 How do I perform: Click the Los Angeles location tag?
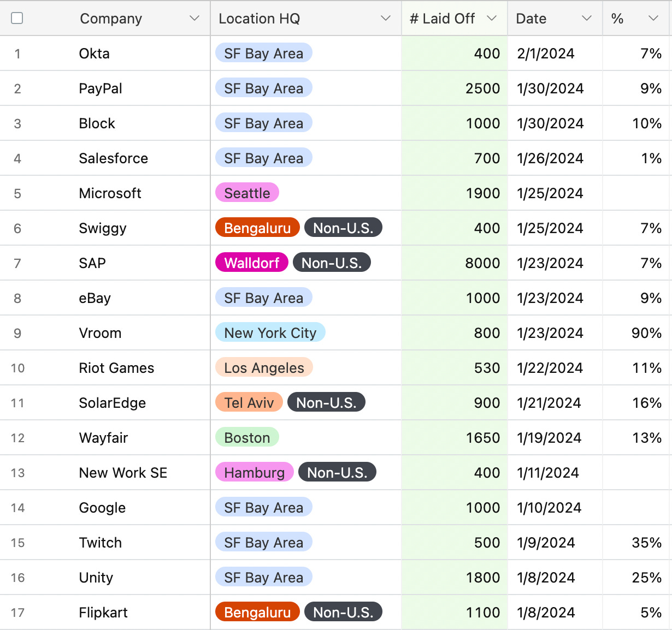point(264,367)
